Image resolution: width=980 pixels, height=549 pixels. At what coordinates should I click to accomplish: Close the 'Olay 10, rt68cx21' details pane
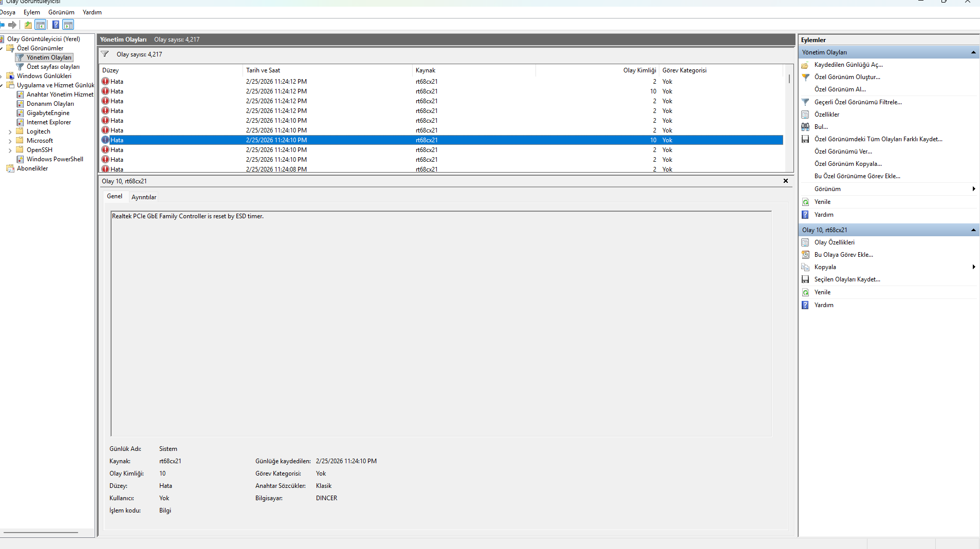click(x=786, y=181)
